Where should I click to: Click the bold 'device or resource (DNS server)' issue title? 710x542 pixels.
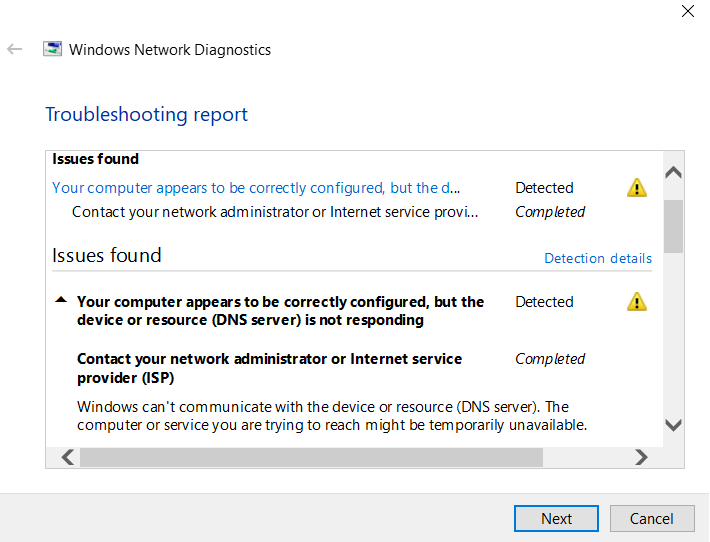click(280, 311)
